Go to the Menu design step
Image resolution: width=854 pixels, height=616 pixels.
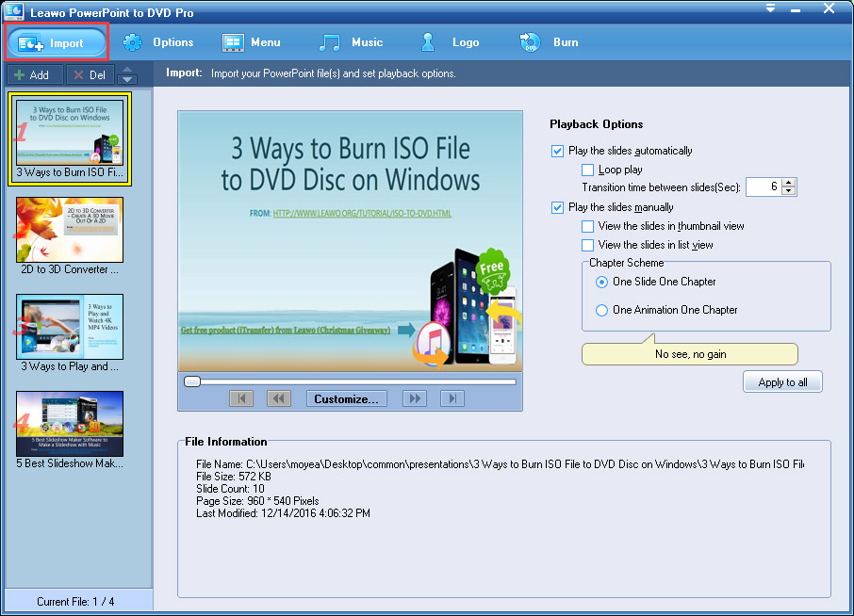252,42
